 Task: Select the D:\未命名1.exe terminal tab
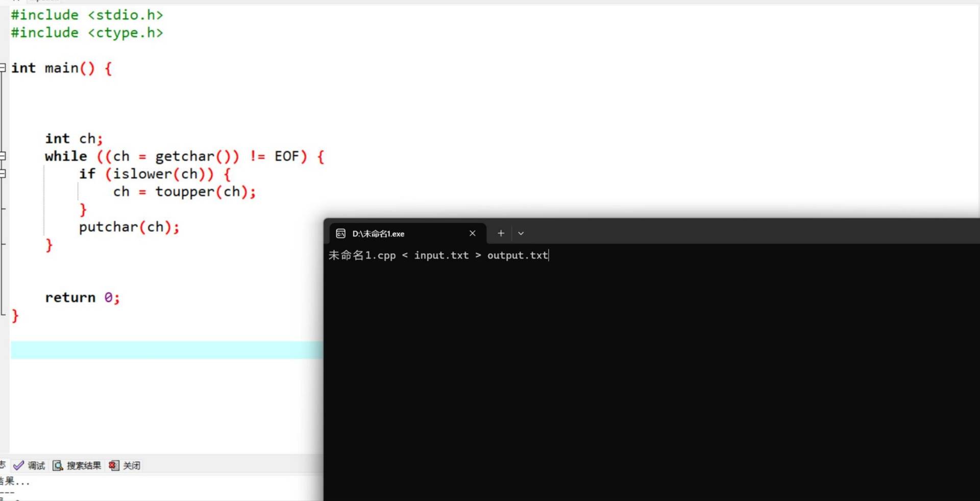click(x=406, y=233)
